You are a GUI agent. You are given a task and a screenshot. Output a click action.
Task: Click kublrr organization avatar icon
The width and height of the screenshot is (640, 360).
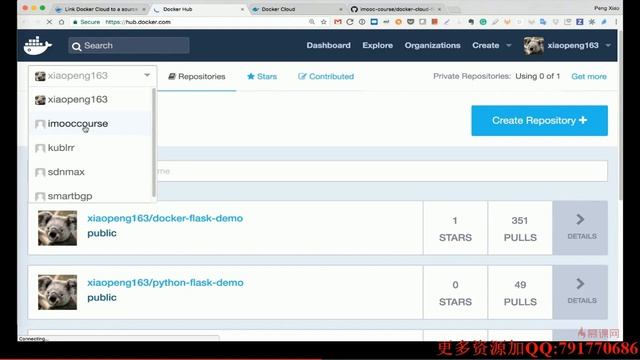[x=40, y=148]
